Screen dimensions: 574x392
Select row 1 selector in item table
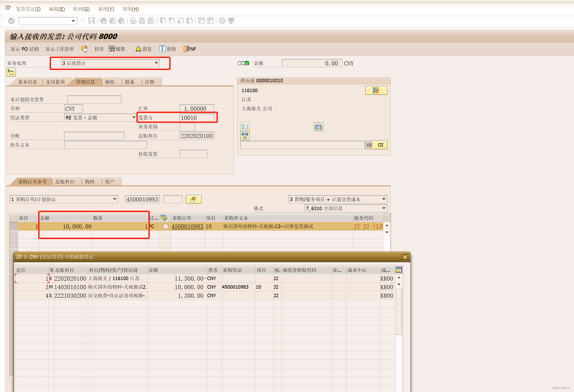tap(14, 226)
